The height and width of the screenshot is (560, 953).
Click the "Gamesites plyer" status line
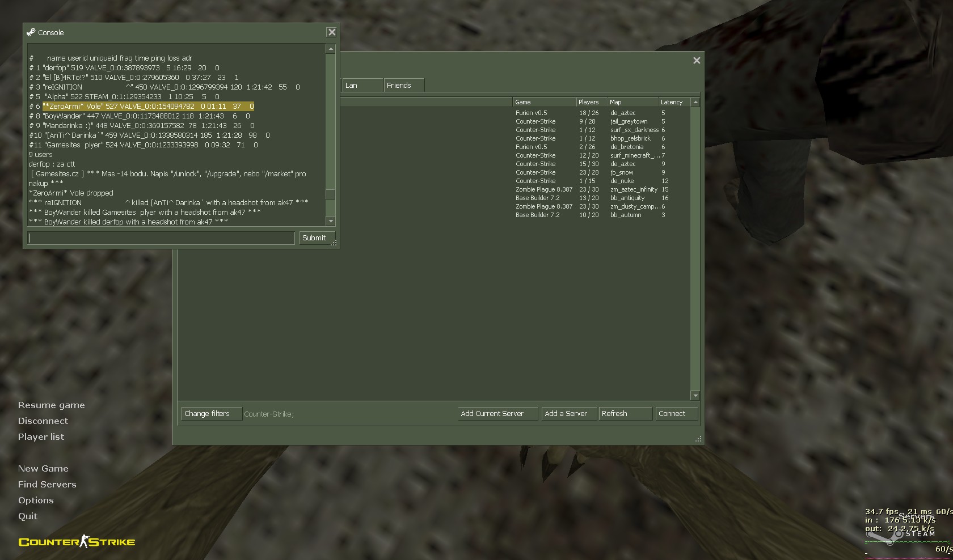click(144, 145)
